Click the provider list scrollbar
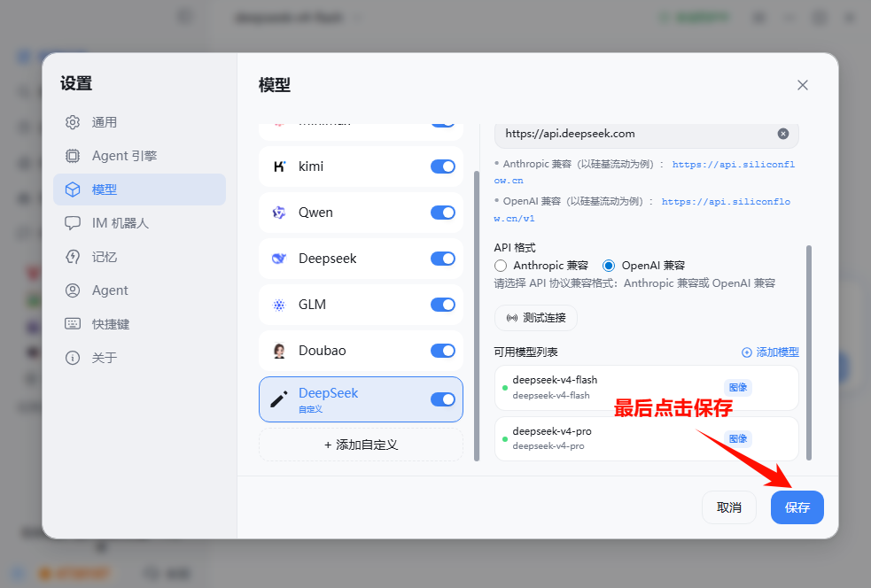Viewport: 871px width, 588px height. pos(477,316)
